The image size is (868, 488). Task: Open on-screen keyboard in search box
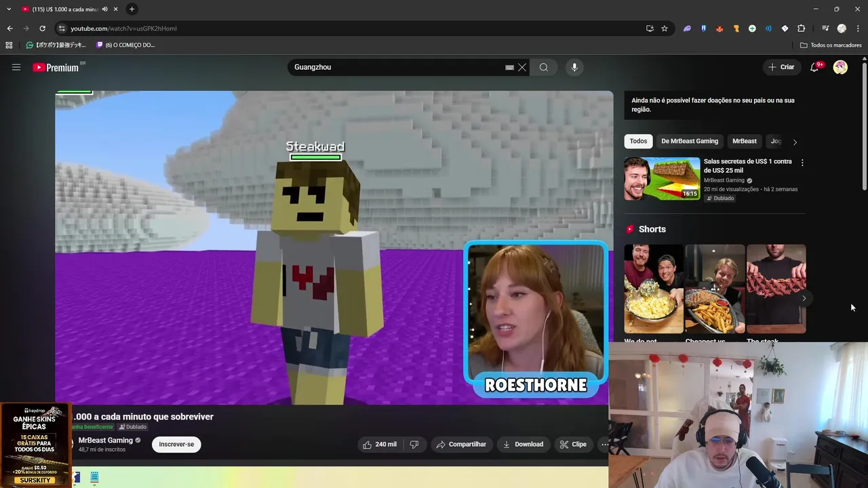[x=509, y=67]
